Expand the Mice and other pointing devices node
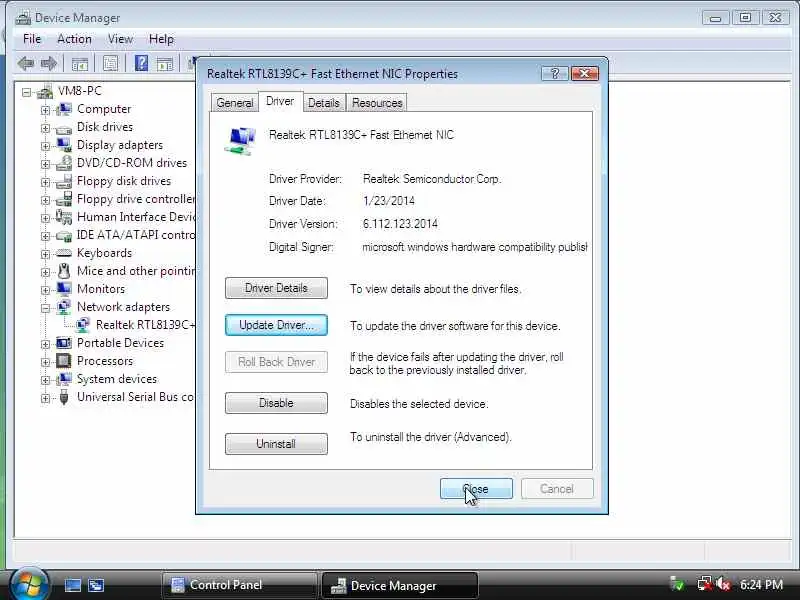 click(45, 272)
